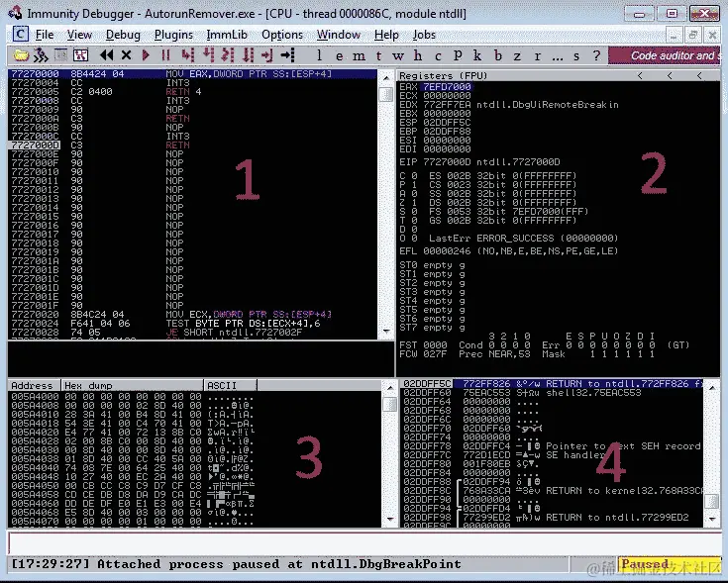Click scroll down arrow in dump pane

click(389, 520)
